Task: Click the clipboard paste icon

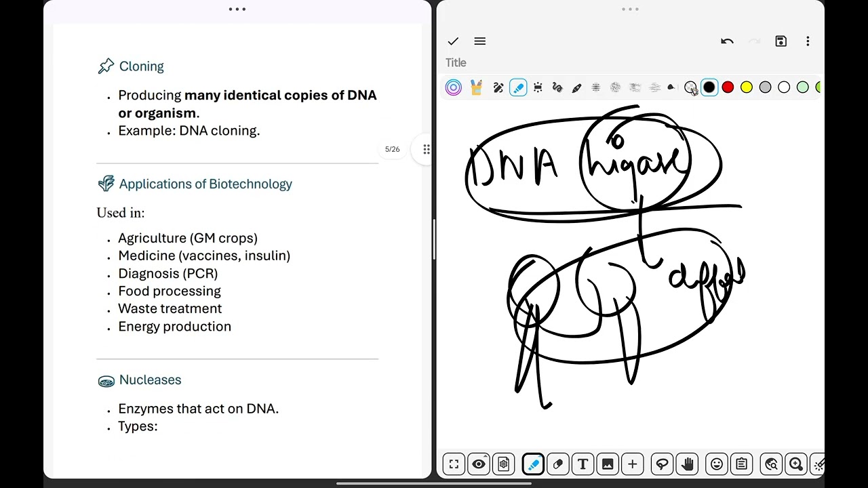Action: (742, 464)
